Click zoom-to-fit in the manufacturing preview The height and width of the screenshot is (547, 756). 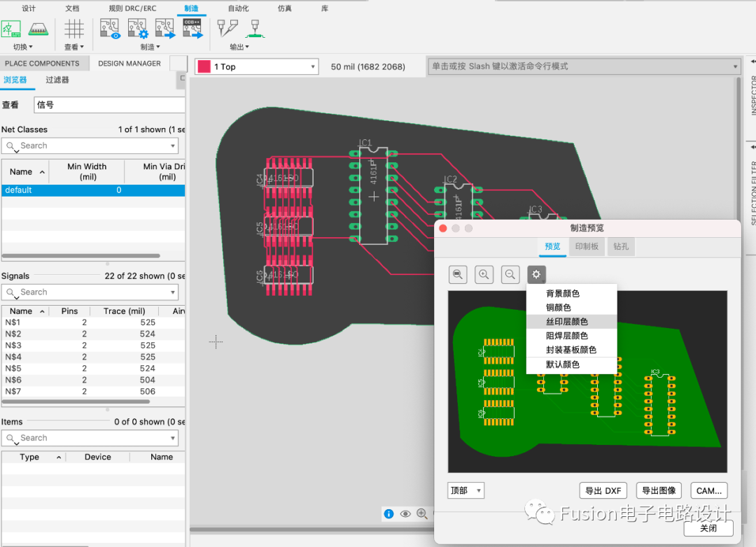click(458, 275)
